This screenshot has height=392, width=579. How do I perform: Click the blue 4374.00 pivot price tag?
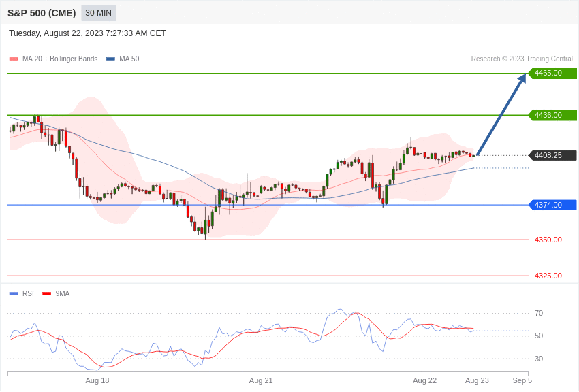(x=552, y=205)
